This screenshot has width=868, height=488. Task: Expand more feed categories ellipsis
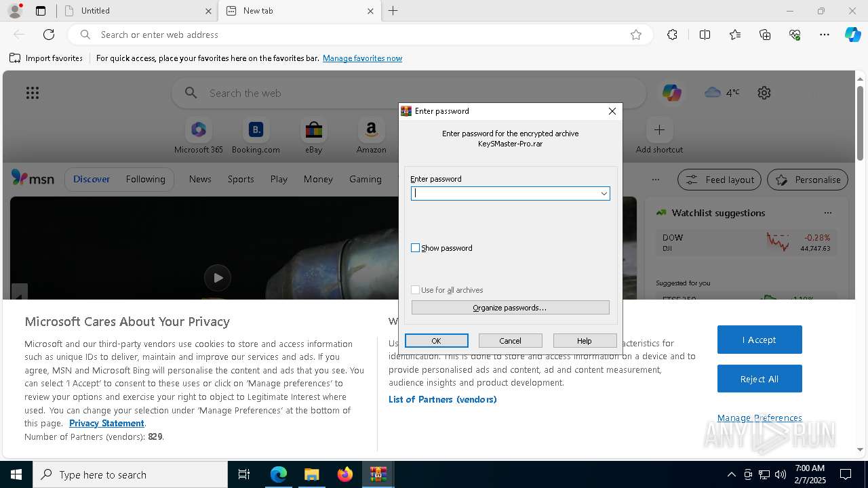click(655, 180)
